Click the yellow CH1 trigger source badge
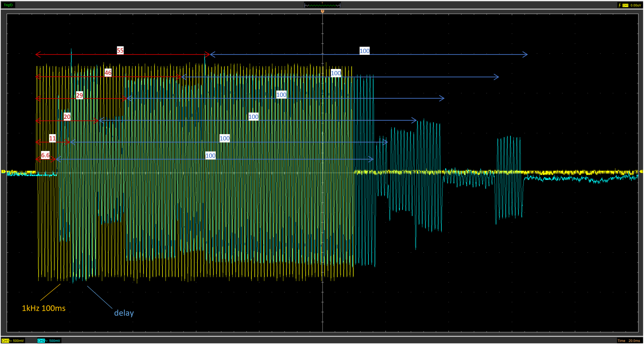Image resolution: width=644 pixels, height=344 pixels. click(625, 5)
